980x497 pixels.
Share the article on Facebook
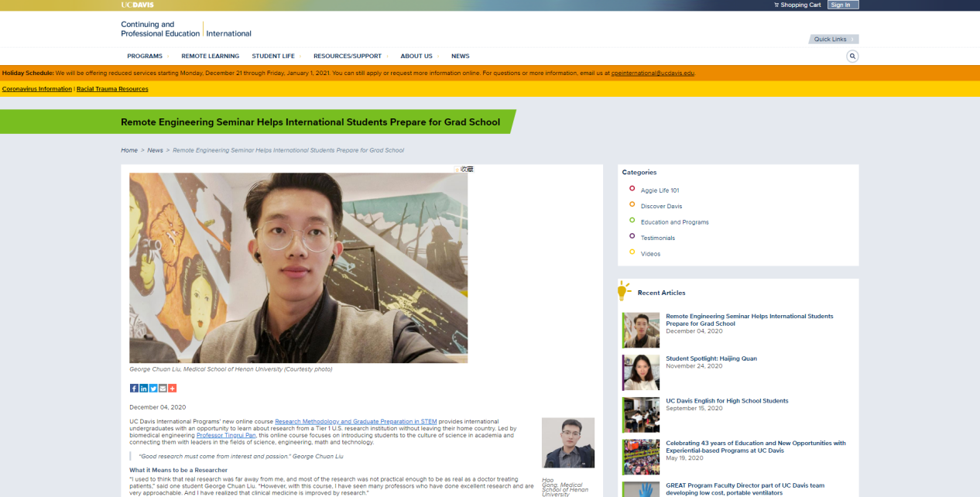pos(134,389)
